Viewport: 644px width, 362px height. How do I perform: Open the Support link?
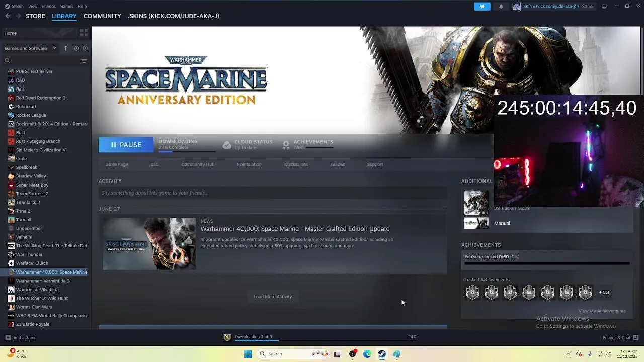tap(375, 164)
